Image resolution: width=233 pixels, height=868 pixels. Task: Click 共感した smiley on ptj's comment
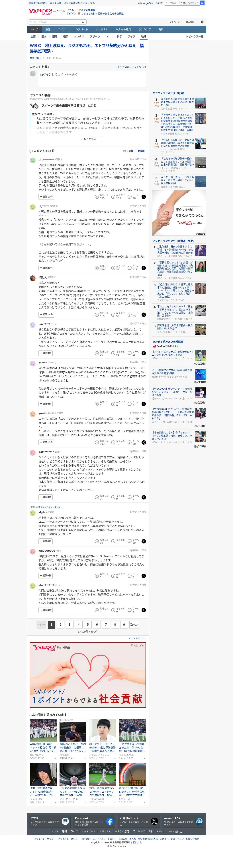(x=97, y=268)
